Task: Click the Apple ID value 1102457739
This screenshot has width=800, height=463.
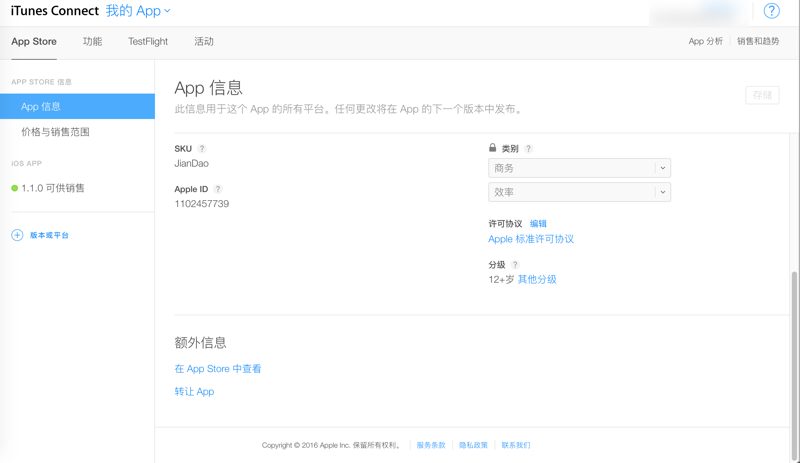Action: point(202,204)
